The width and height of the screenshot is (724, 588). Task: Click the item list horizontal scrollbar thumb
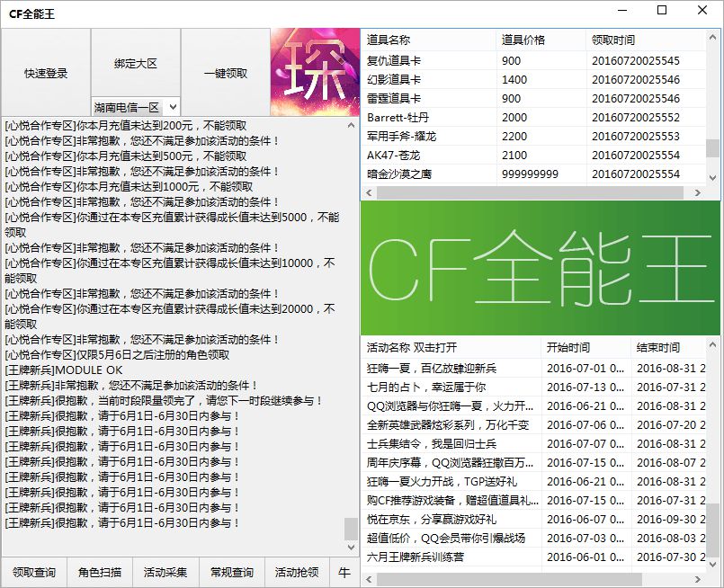530,193
